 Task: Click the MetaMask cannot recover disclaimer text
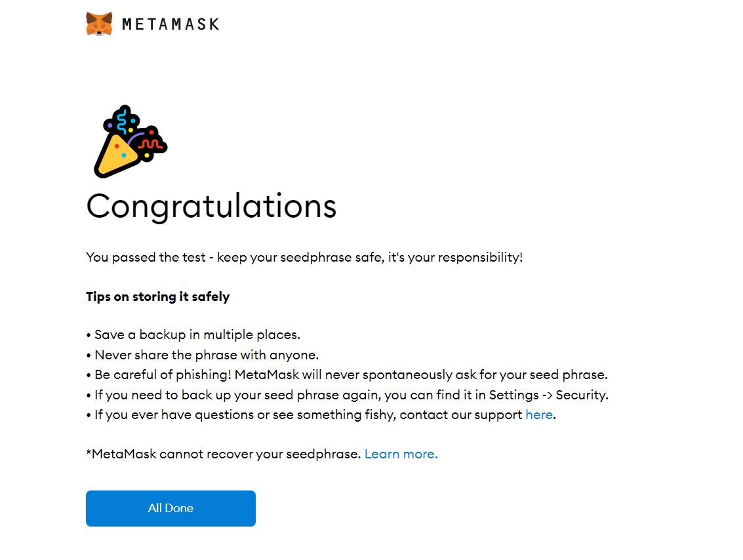click(223, 454)
